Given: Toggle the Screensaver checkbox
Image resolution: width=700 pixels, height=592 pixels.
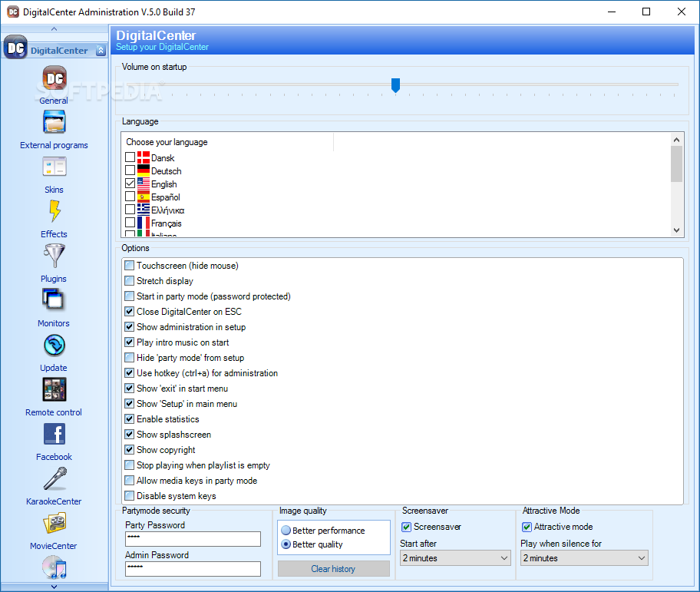Looking at the screenshot, I should [x=406, y=527].
